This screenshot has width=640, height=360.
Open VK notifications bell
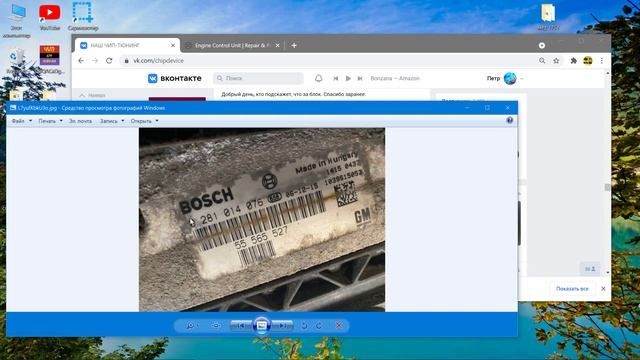tap(318, 78)
